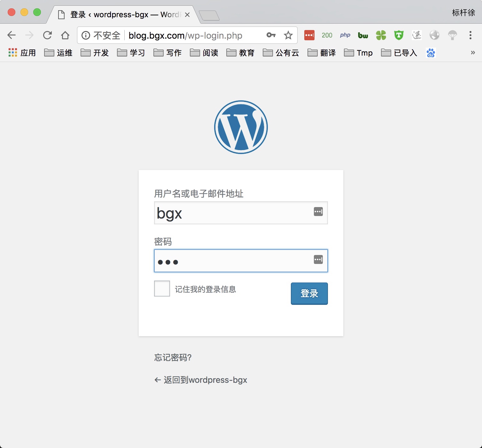Click the address bar blog.bgx.com URL

(x=185, y=35)
